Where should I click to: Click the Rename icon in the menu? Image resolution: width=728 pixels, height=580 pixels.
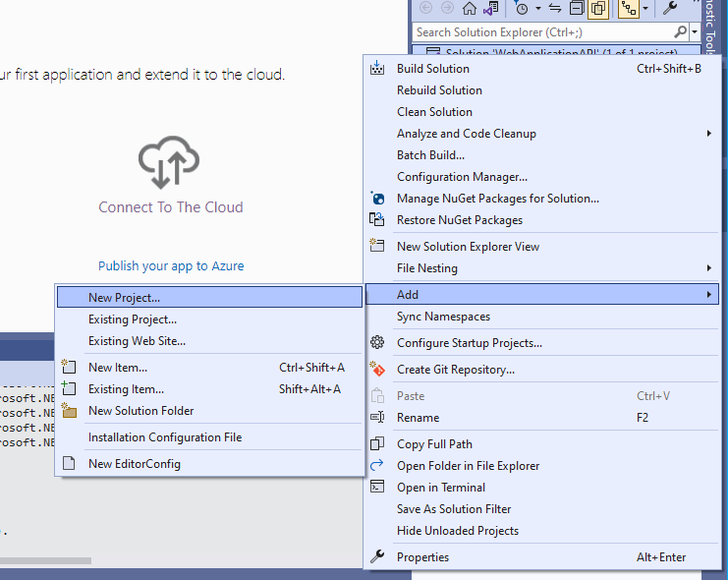pos(377,418)
